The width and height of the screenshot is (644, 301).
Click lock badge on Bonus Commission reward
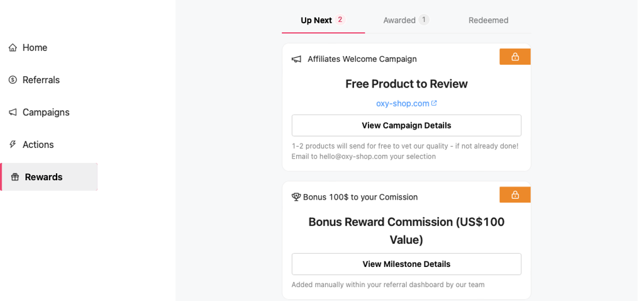tap(515, 195)
